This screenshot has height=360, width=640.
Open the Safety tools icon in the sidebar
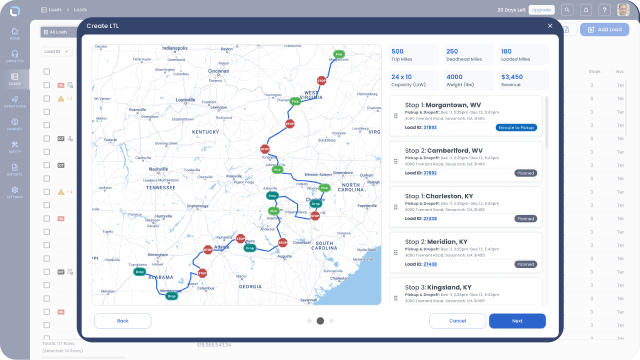pos(15,147)
